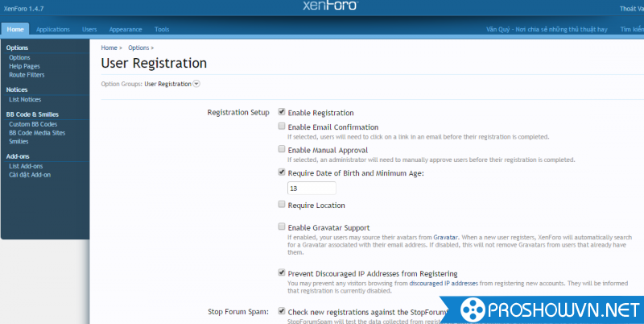Follow the discouraged IP addresses link
This screenshot has width=644, height=324.
point(443,283)
